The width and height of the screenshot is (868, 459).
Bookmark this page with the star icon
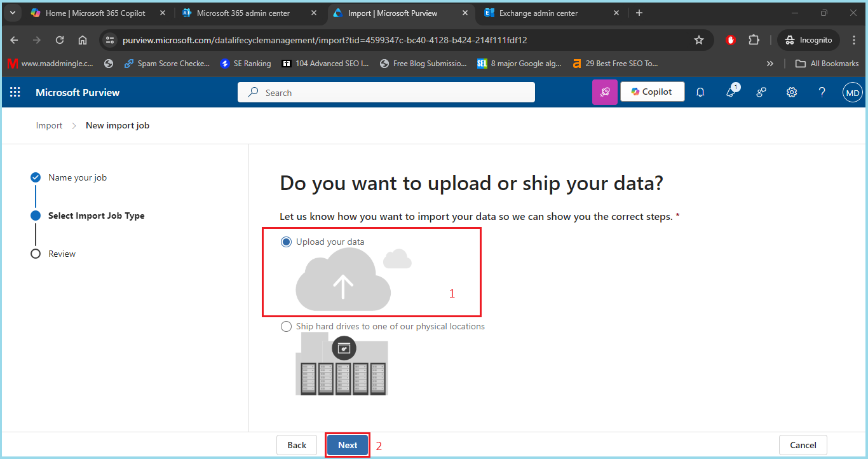pyautogui.click(x=699, y=40)
